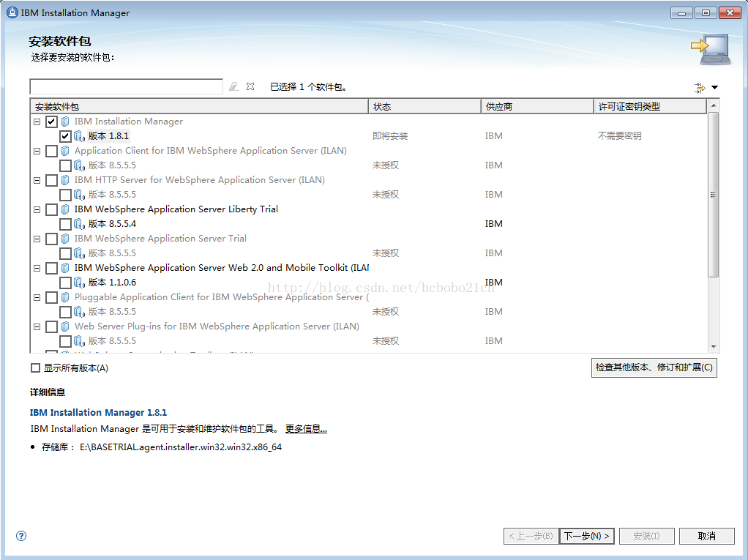Collapse the WebSphere Application Server Trial node

point(37,239)
